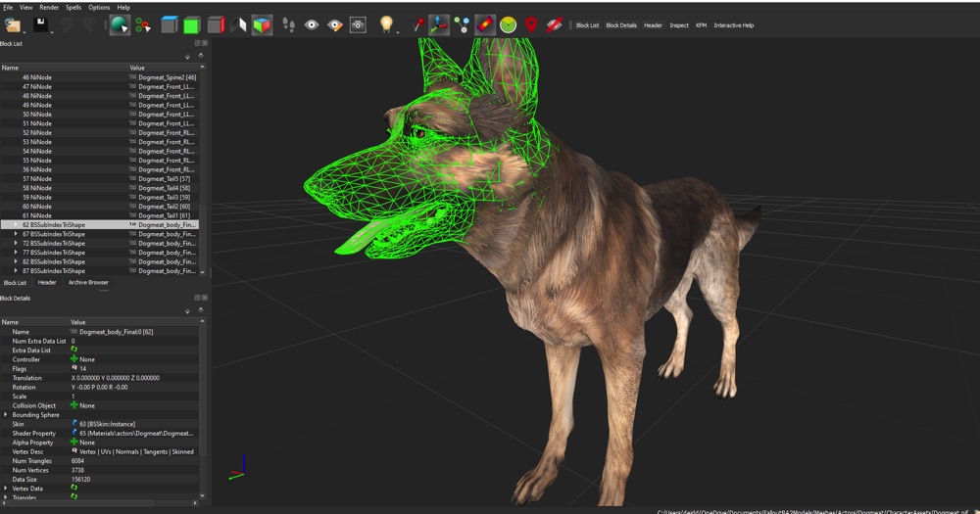
Task: Select the 61 NiNode Dogmeat_Tail1 row
Action: click(99, 215)
